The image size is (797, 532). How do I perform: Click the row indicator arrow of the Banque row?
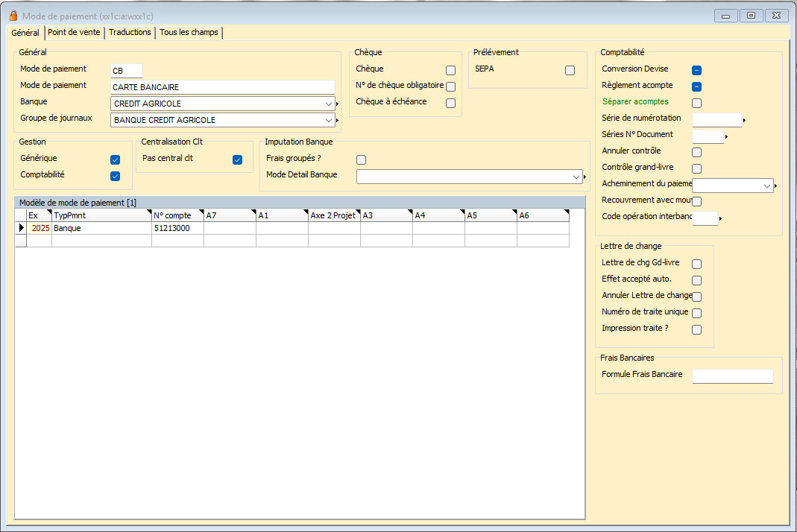[21, 229]
